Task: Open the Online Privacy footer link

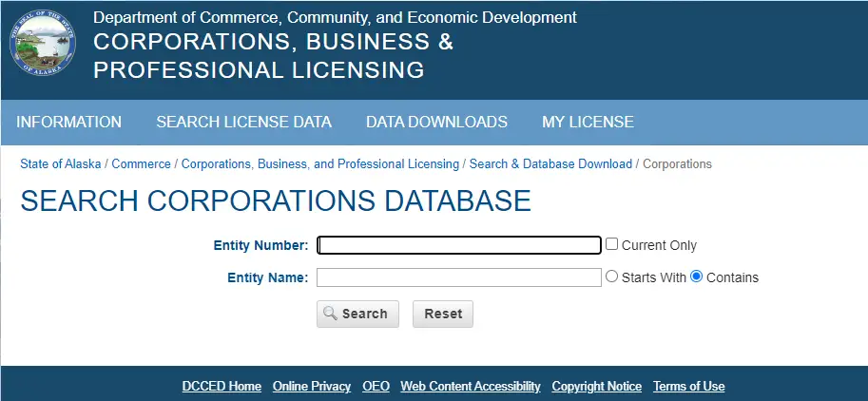Action: [x=312, y=386]
